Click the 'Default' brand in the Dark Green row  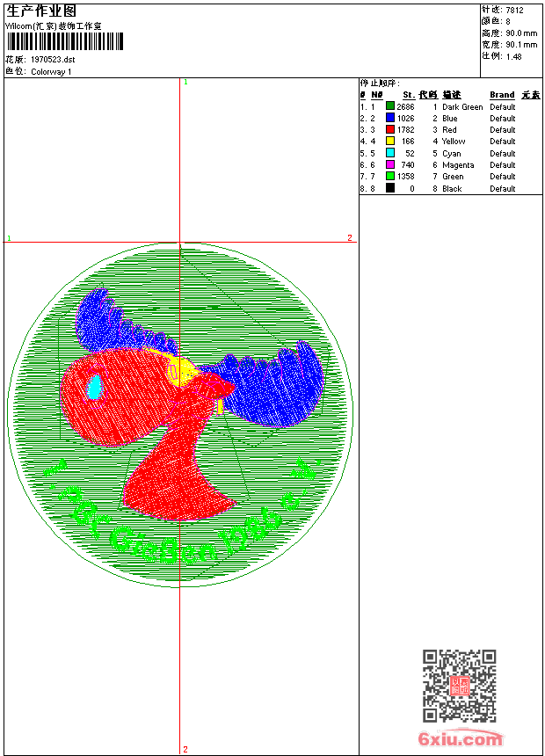(x=503, y=106)
